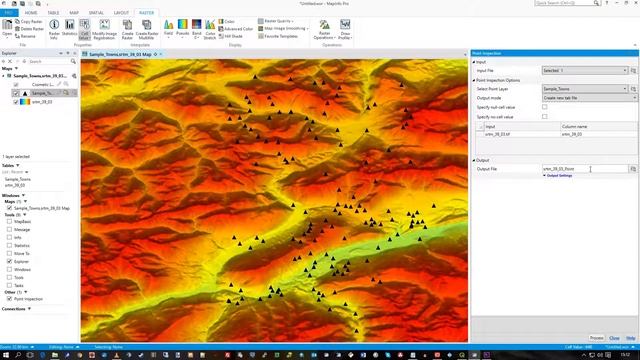Open the Raster Info tool
The image size is (640, 360).
[x=54, y=29]
